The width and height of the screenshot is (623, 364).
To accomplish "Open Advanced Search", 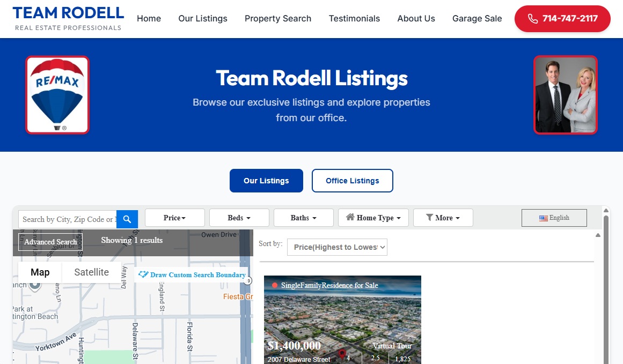I will 50,242.
